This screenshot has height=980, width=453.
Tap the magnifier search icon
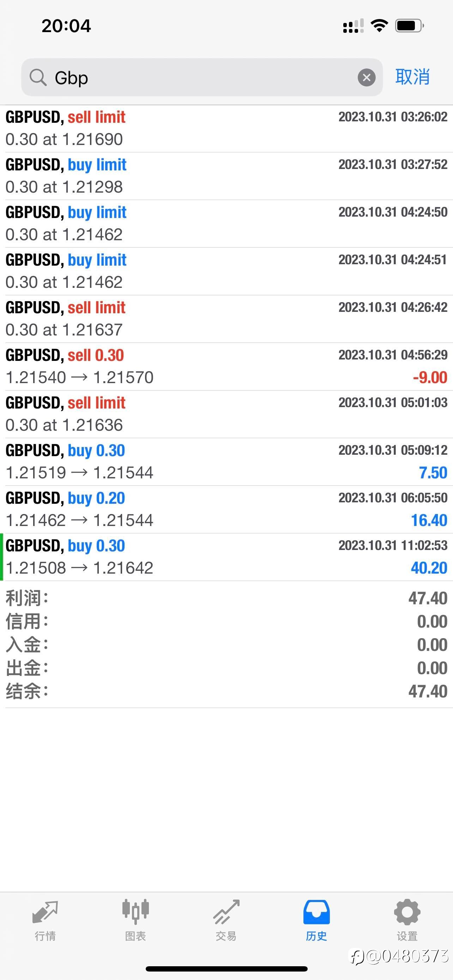pos(38,78)
